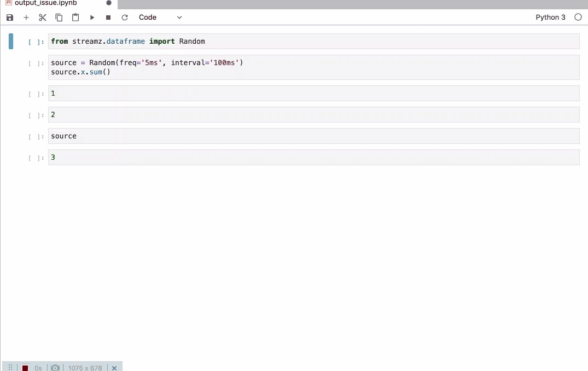The image size is (588, 371).
Task: Click the prompt of the import cell
Action: pos(36,42)
